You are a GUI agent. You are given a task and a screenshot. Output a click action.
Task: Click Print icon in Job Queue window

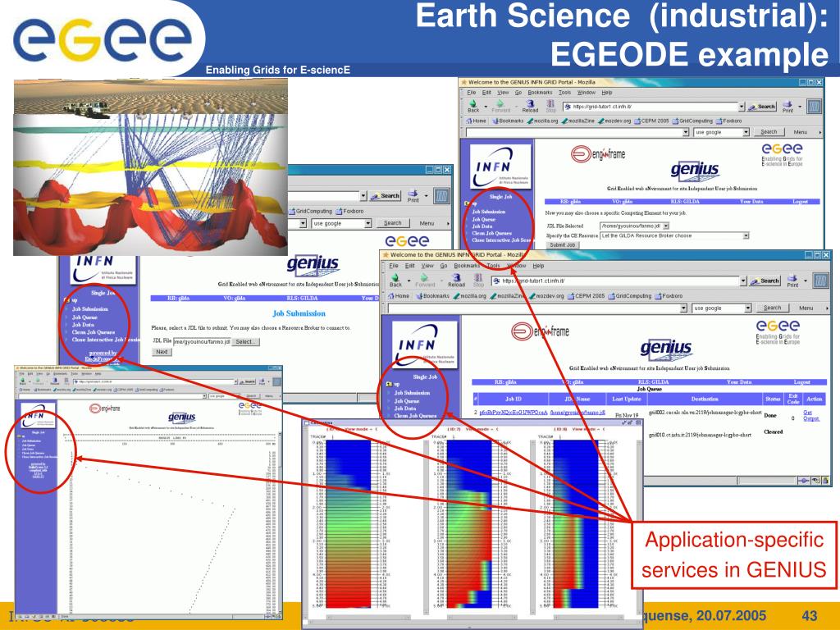click(792, 279)
